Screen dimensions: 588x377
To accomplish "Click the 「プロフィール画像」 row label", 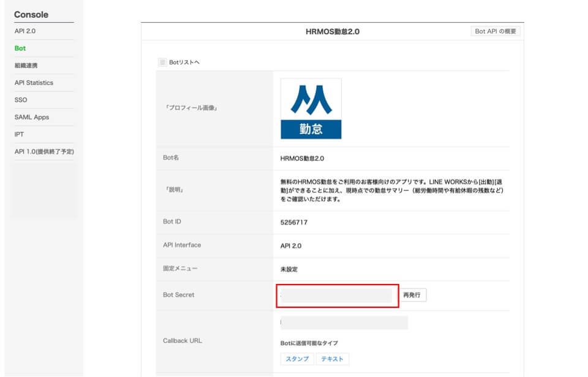I will [x=191, y=108].
